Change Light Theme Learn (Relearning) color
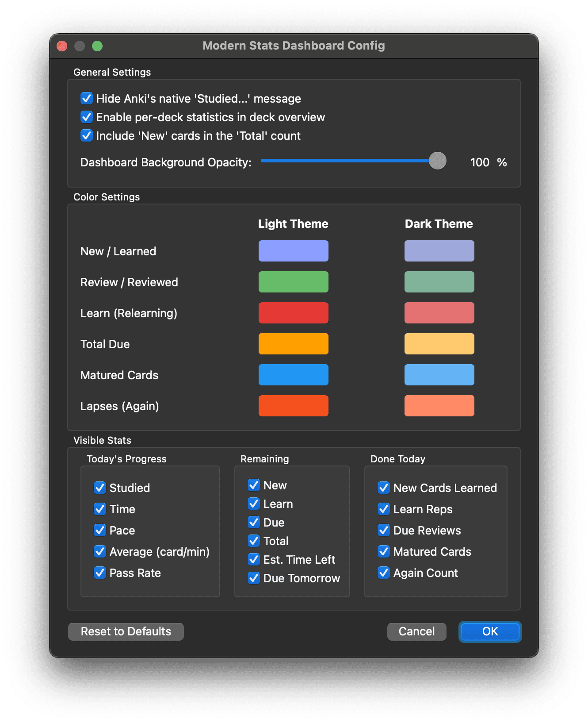This screenshot has height=723, width=588. click(x=294, y=313)
